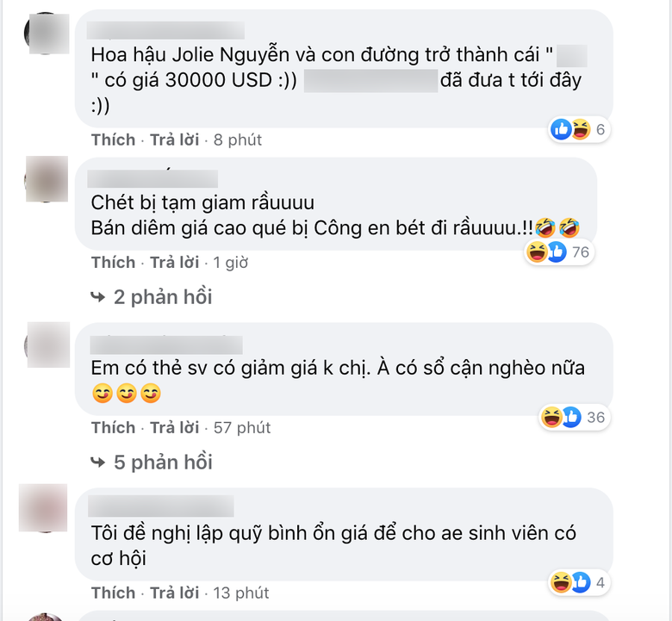This screenshot has height=621, width=672.
Task: Click Trả lời on the thẻ sv comment
Action: point(174,428)
